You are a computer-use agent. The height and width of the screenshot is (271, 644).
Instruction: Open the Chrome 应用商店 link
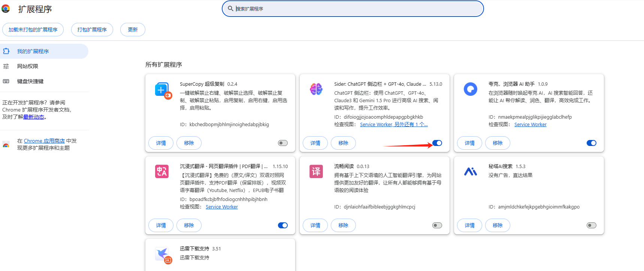pos(44,141)
